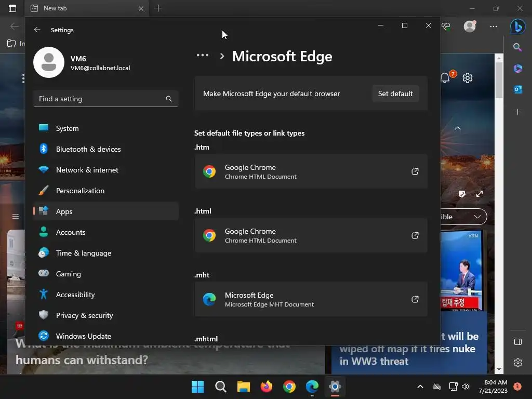This screenshot has width=532, height=399.
Task: Open the Outlook icon in Edge sidebar
Action: [518, 89]
